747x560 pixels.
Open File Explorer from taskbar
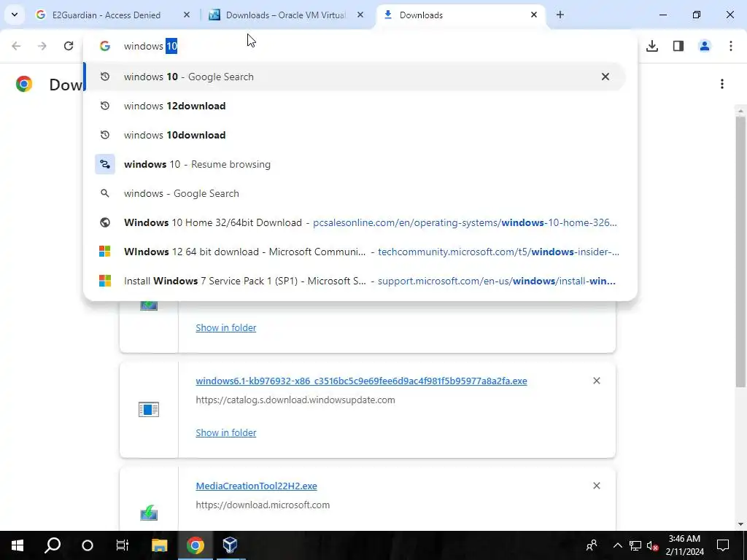160,545
